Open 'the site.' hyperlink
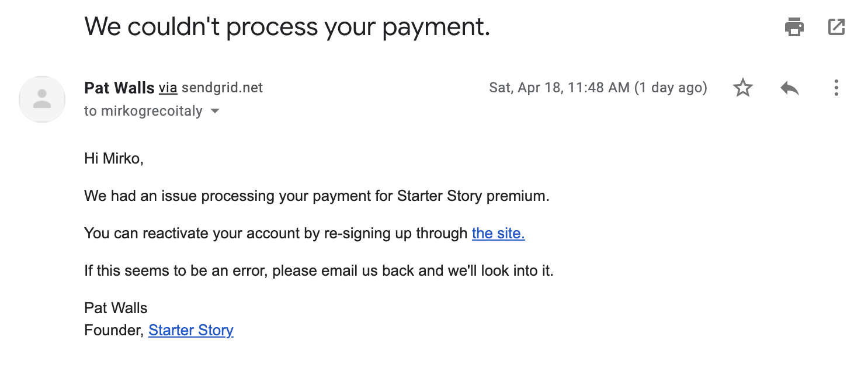The width and height of the screenshot is (868, 368). coord(498,233)
